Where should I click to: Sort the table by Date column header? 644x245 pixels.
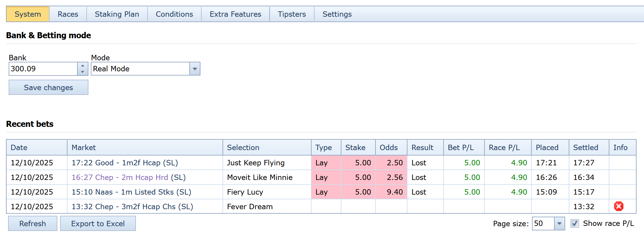point(19,147)
